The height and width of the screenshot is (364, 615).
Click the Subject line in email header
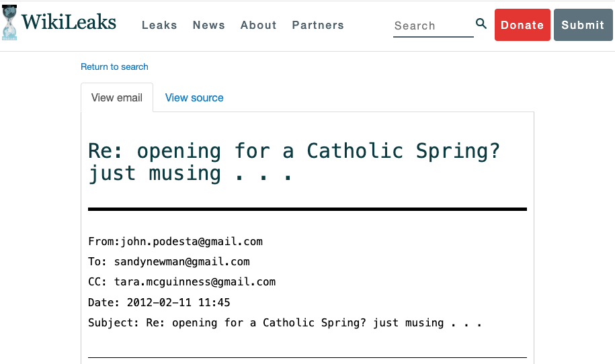click(x=285, y=323)
